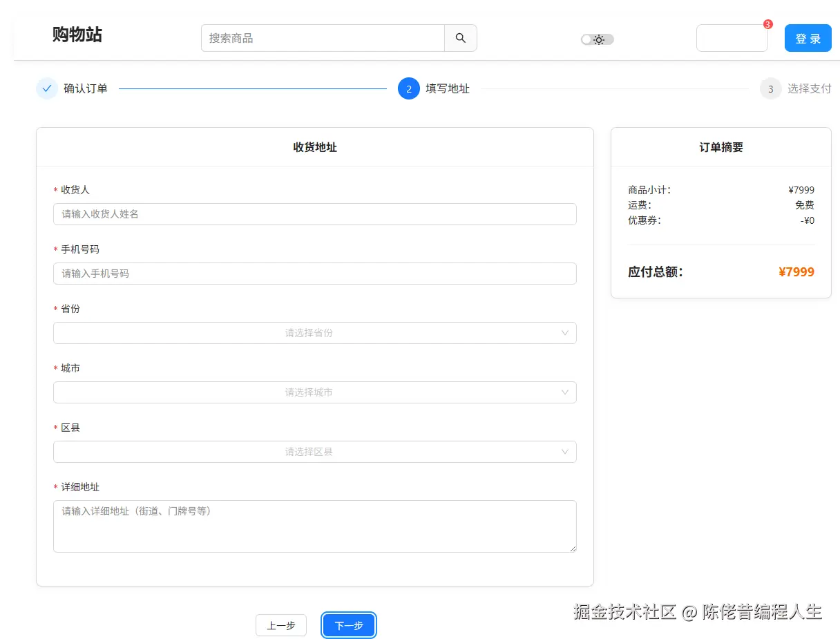Click the 登录 login button
840x639 pixels.
(x=808, y=38)
